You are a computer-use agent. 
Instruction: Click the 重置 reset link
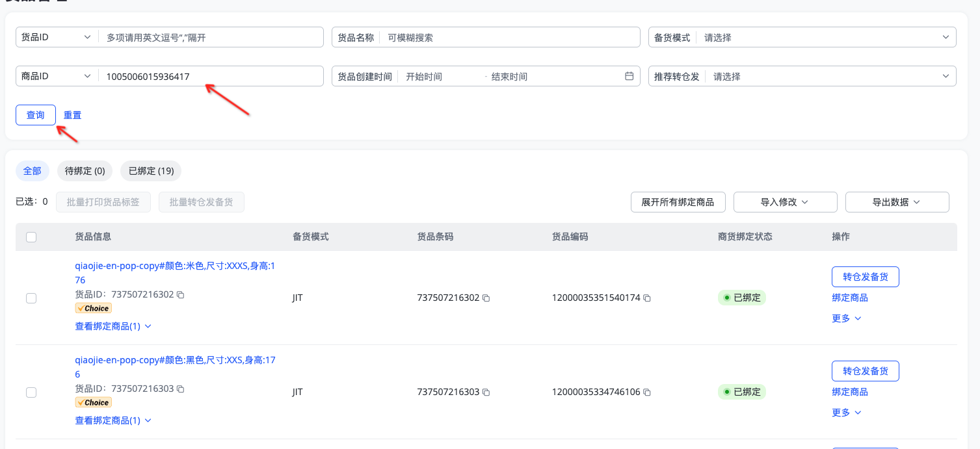(x=72, y=115)
